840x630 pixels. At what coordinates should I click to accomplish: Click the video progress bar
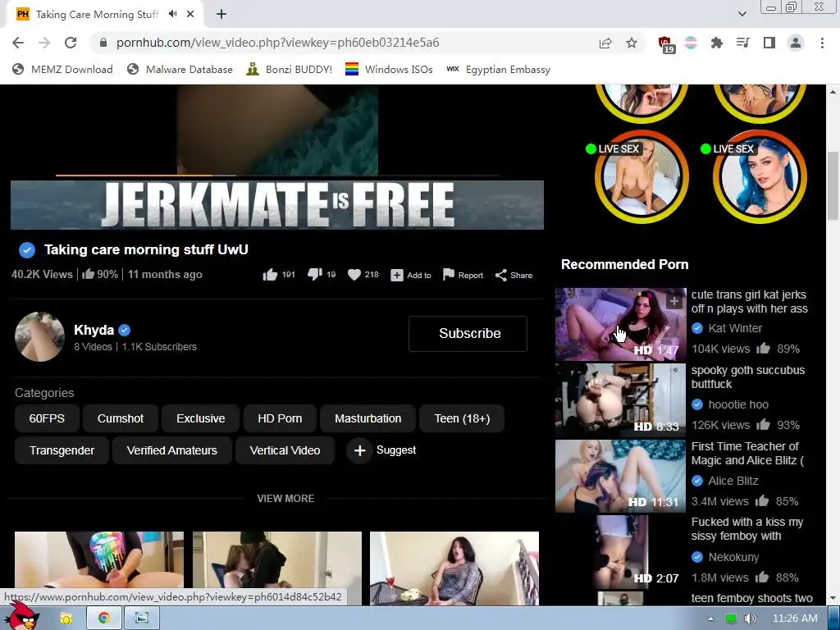coord(277,176)
